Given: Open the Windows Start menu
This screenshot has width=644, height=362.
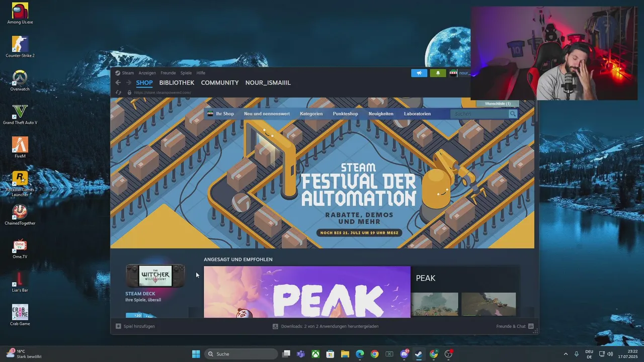Looking at the screenshot, I should point(196,354).
